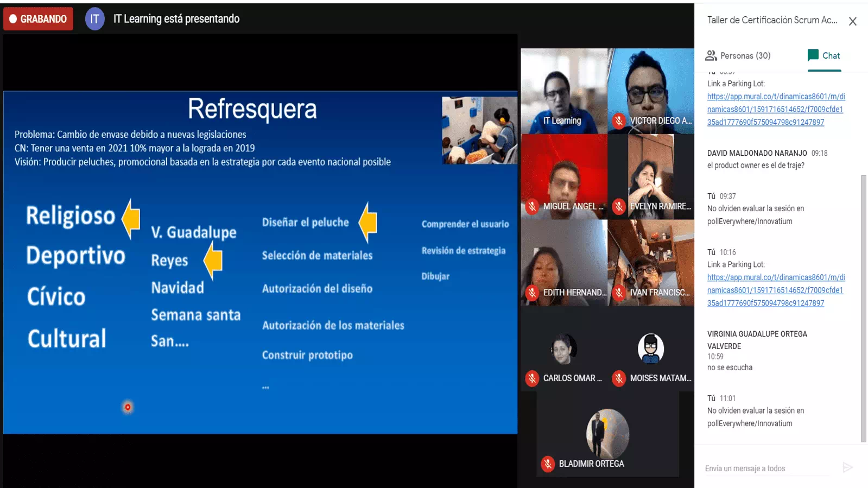Screen dimensions: 868x488
Task: Click Ivan Francisco's muted microphone icon
Action: [619, 293]
